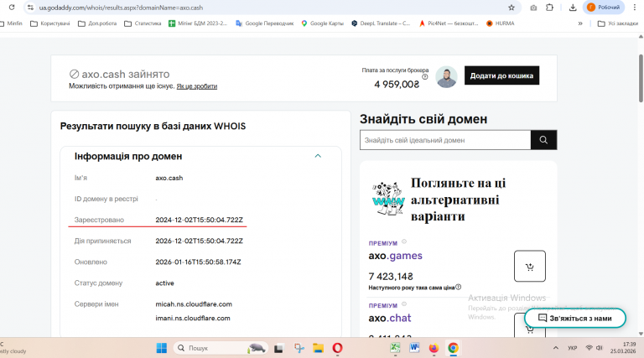Screen dimensions: 644x358
Task: Click the domain status value active
Action: [x=164, y=283]
